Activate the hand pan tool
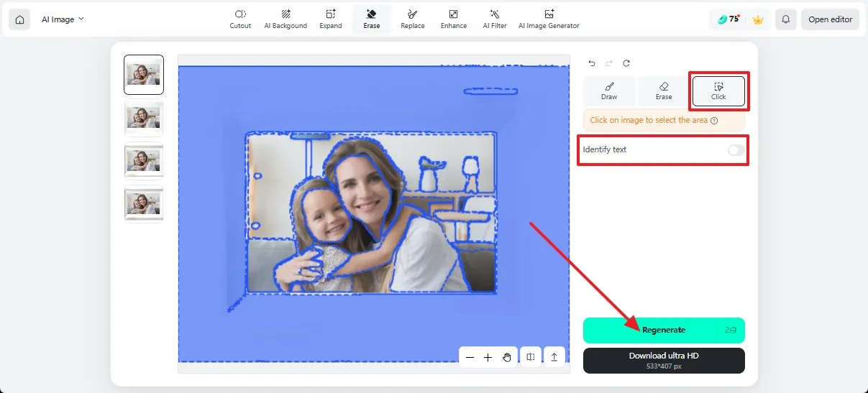Image resolution: width=868 pixels, height=393 pixels. (507, 357)
